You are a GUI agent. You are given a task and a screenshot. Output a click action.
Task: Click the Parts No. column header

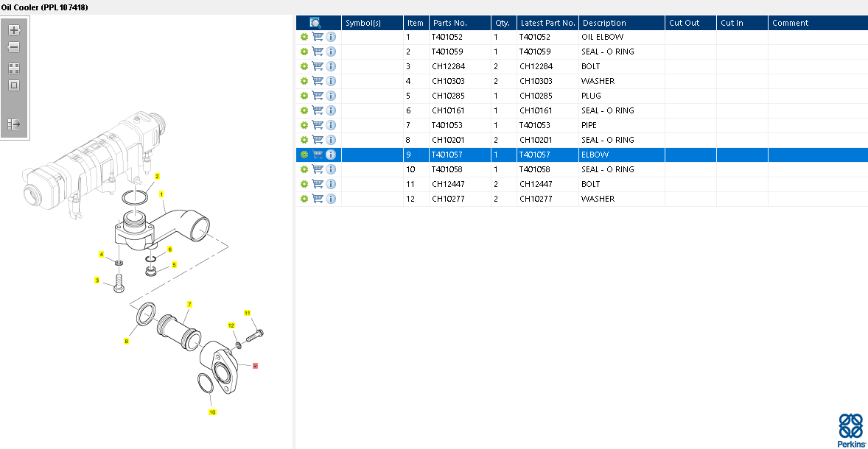click(460, 23)
